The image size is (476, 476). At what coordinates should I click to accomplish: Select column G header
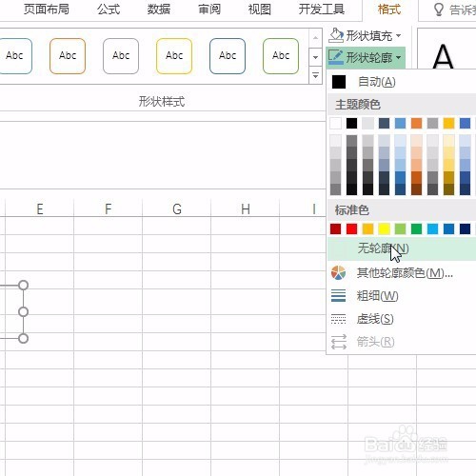(x=177, y=208)
